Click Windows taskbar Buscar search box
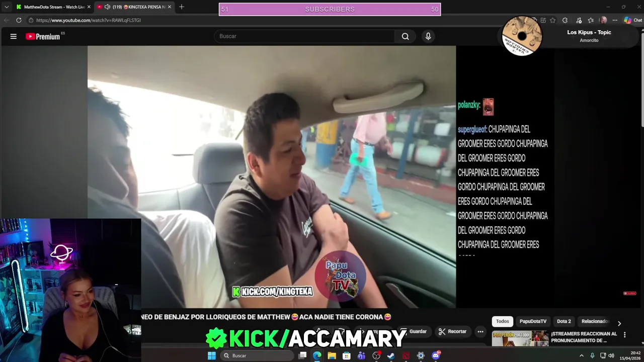The height and width of the screenshot is (362, 644). coord(257,355)
